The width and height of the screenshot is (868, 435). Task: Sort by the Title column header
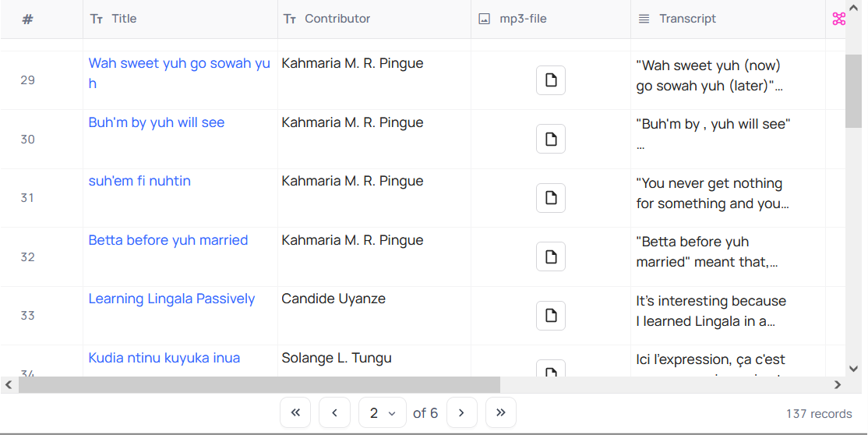tap(180, 19)
